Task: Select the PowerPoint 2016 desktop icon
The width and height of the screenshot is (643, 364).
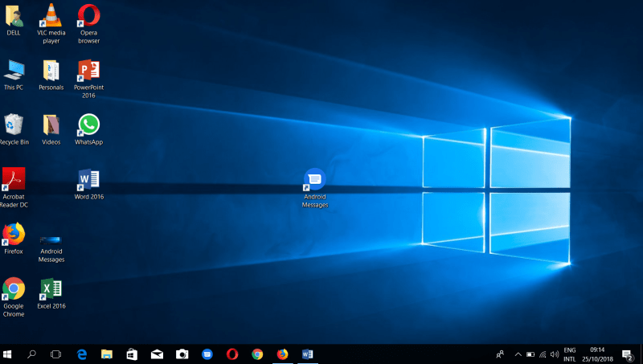Action: click(88, 71)
